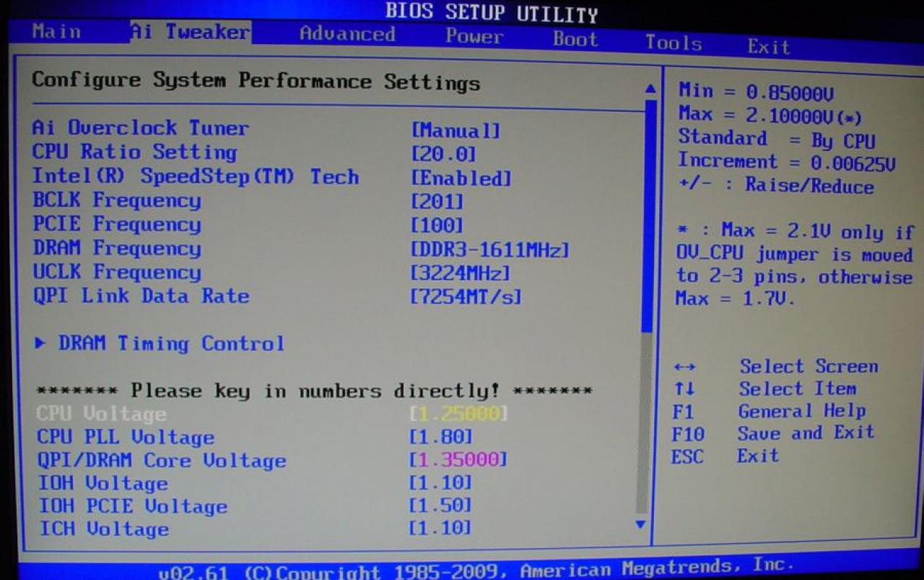Click the 'Max = 2.10000V(*)' help line
924x580 pixels.
pyautogui.click(x=770, y=116)
